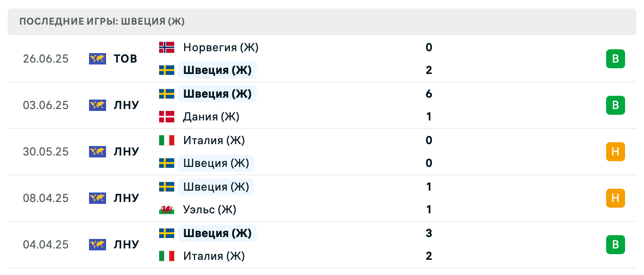The image size is (644, 275).
Task: Open Норвегия (Ж) team link
Action: click(x=221, y=47)
